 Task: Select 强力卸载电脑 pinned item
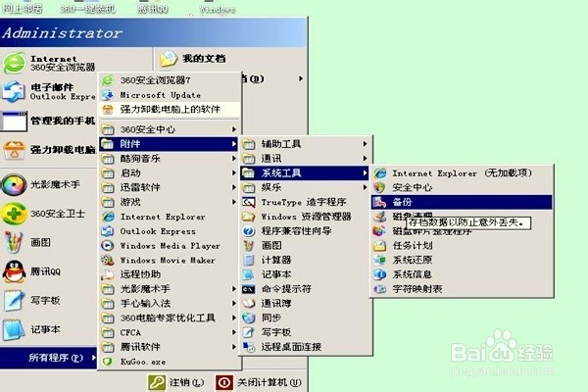click(49, 150)
